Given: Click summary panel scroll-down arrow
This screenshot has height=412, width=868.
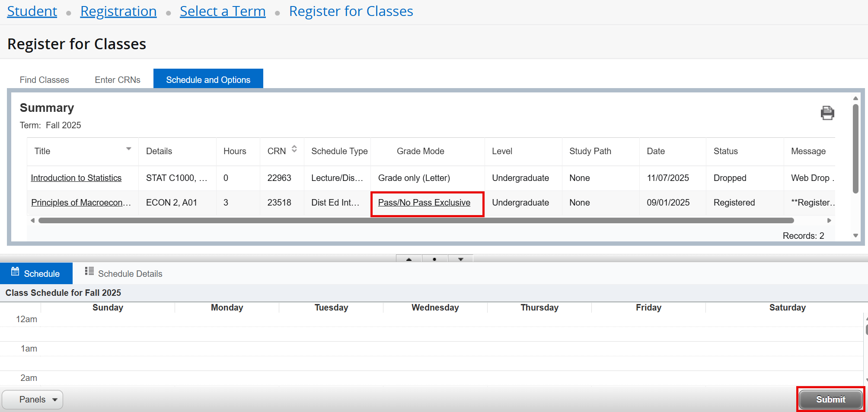Looking at the screenshot, I should tap(855, 236).
